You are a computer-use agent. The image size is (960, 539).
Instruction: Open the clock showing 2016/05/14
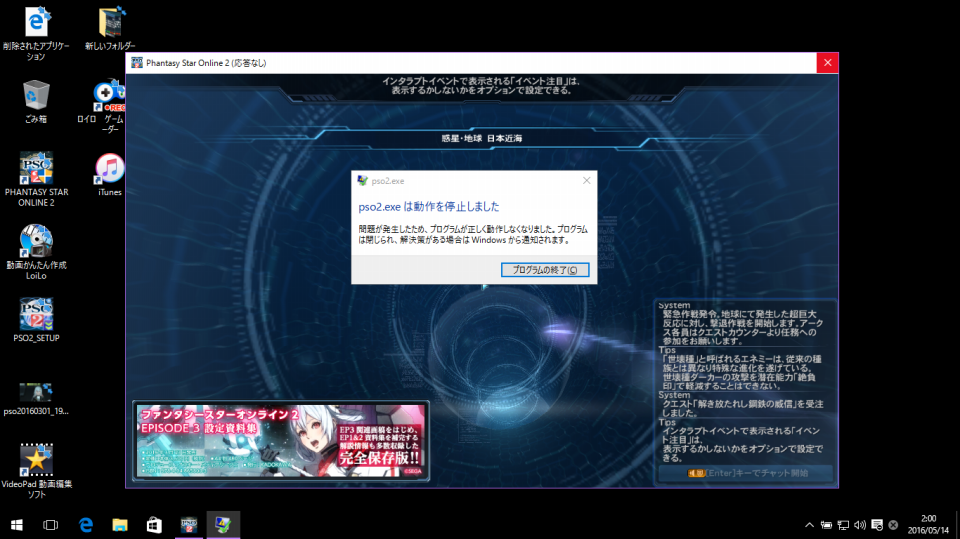click(928, 525)
